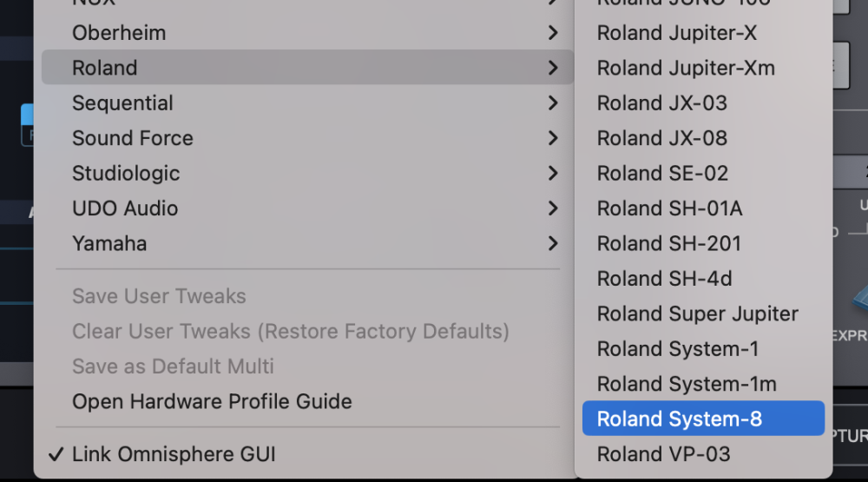Click Open Hardware Profile Guide

(x=212, y=402)
